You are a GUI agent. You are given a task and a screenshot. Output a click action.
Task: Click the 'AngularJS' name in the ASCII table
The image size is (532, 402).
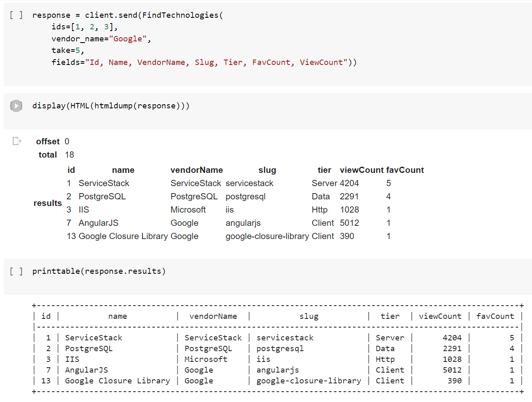point(87,370)
